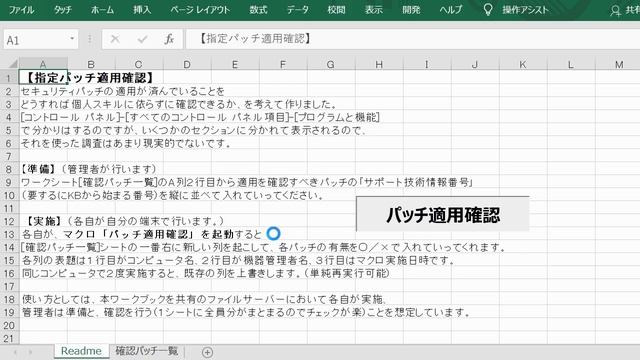The image size is (640, 360).
Task: Select column D header
Action: coord(187,64)
